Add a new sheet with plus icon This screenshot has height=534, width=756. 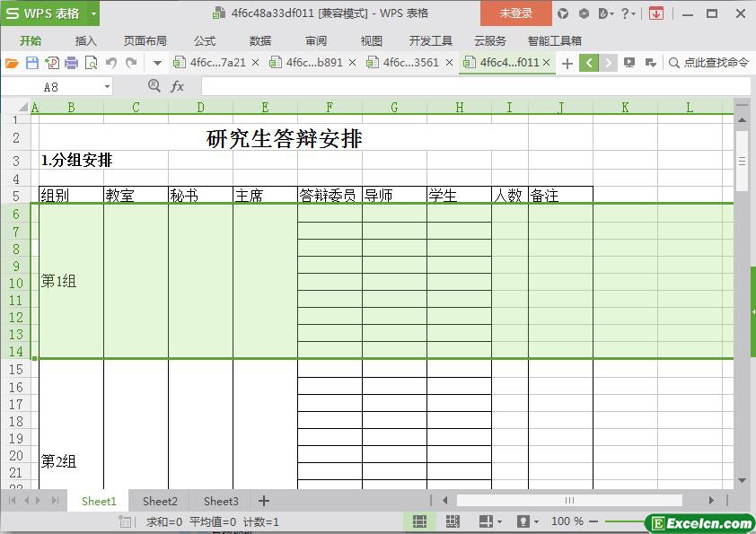[264, 501]
